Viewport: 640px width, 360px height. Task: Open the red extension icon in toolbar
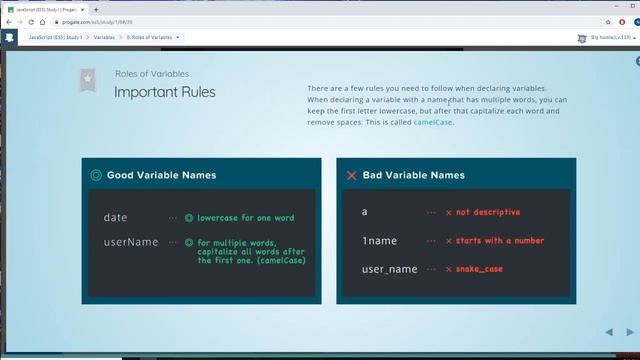click(622, 22)
